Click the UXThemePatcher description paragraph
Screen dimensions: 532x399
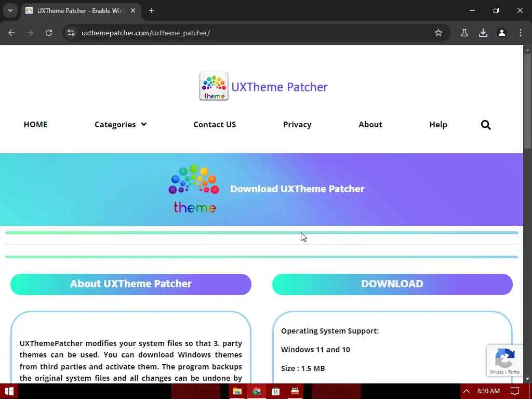click(x=131, y=361)
